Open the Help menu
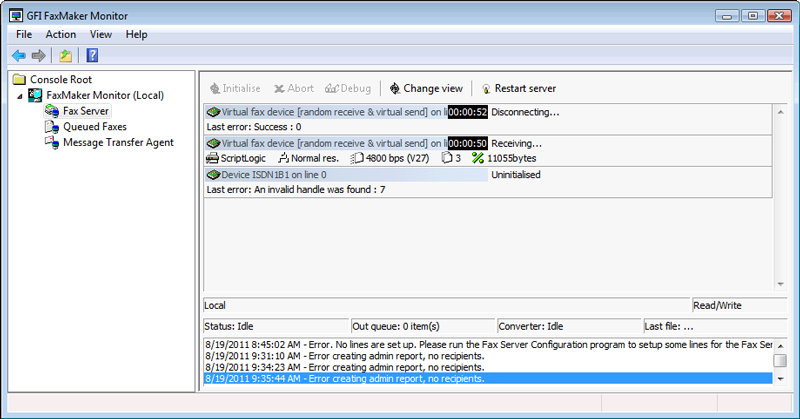Screen dimensions: 800x419 pos(136,34)
